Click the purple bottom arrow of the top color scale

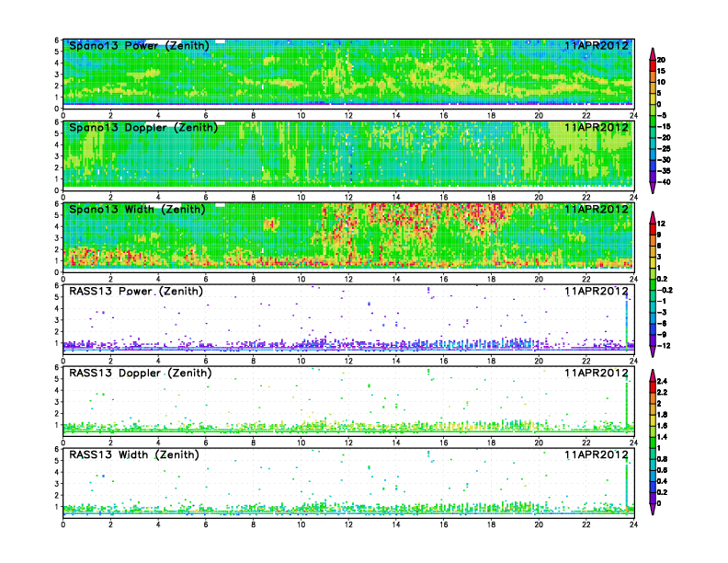click(x=653, y=188)
